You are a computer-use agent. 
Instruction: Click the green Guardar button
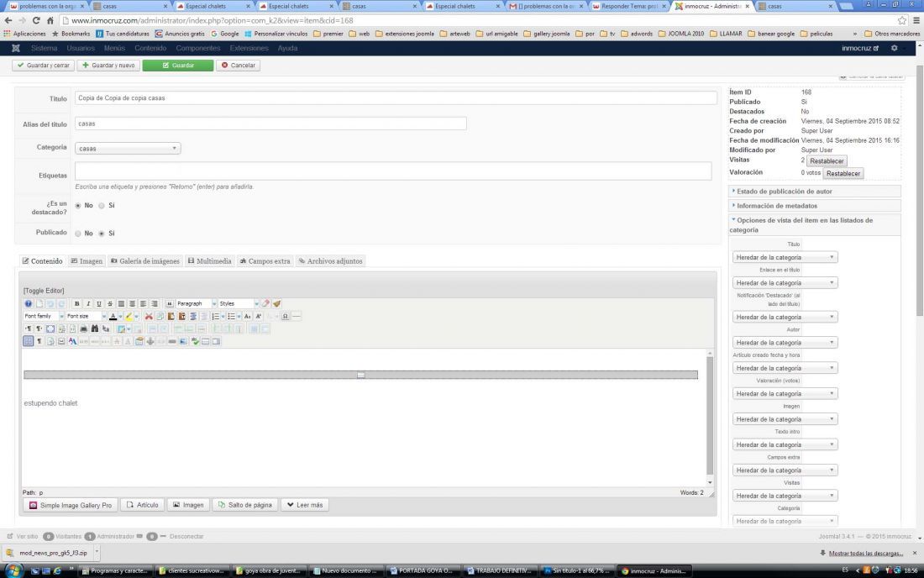pyautogui.click(x=178, y=66)
